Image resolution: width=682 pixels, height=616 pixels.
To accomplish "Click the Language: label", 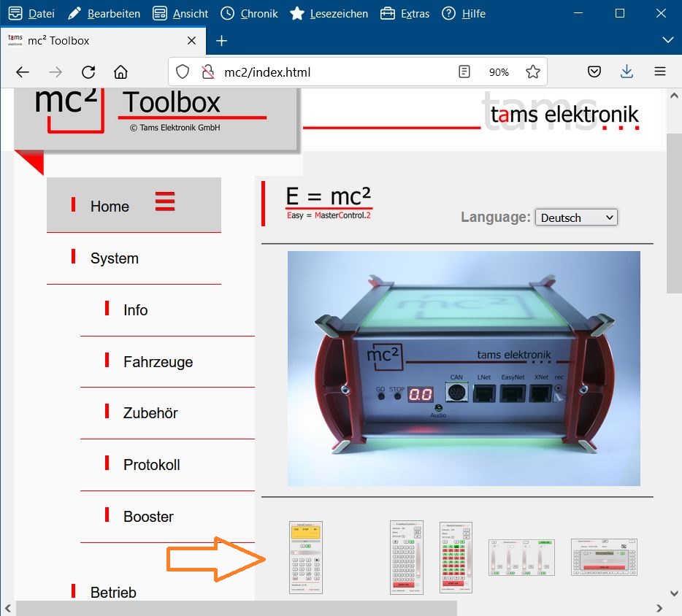I will tap(496, 217).
